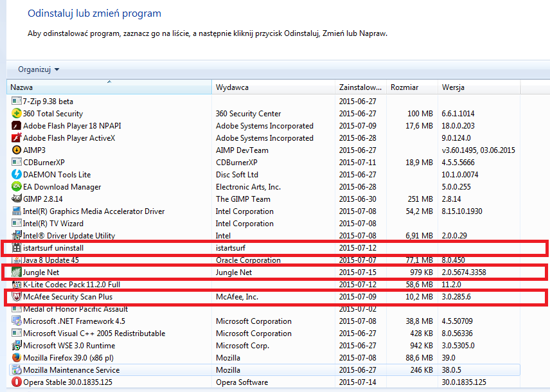
Task: Click the AIMP3 icon
Action: (x=16, y=150)
